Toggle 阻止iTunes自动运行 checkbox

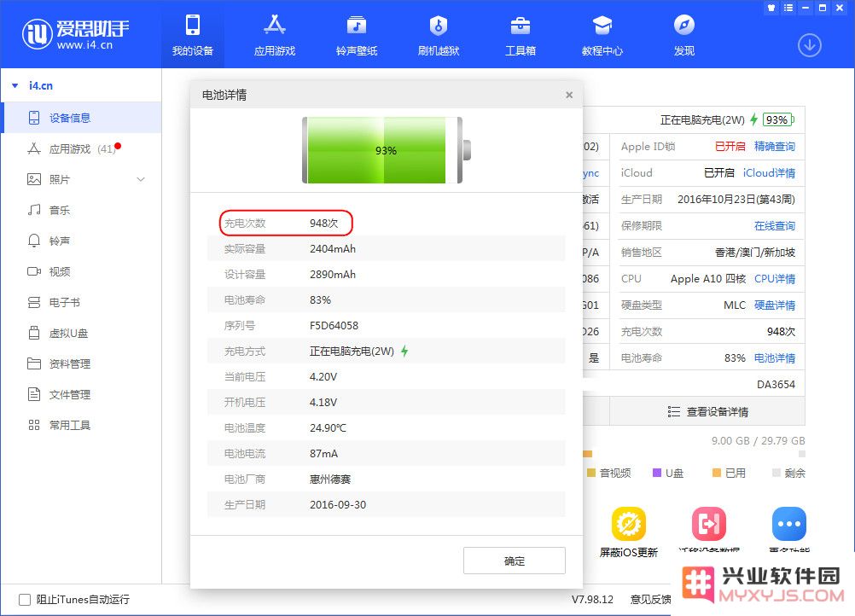[x=25, y=600]
